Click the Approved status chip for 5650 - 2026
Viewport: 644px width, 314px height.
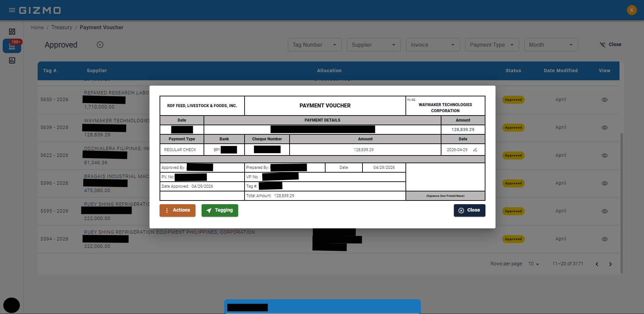click(x=513, y=100)
